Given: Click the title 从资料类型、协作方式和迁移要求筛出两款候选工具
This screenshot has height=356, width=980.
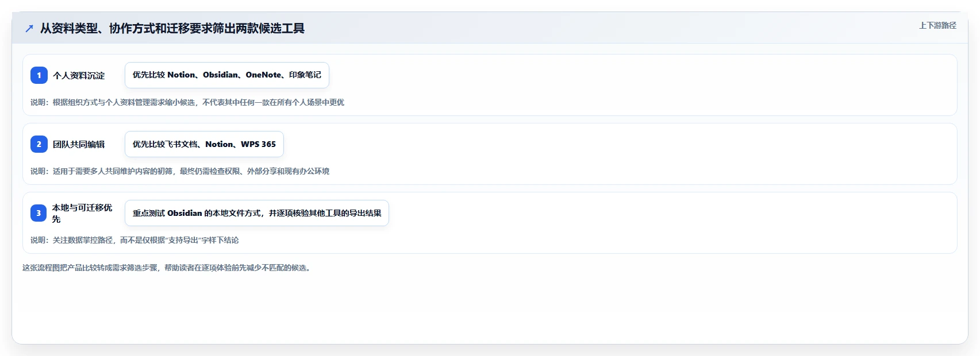Looking at the screenshot, I should click(x=172, y=28).
